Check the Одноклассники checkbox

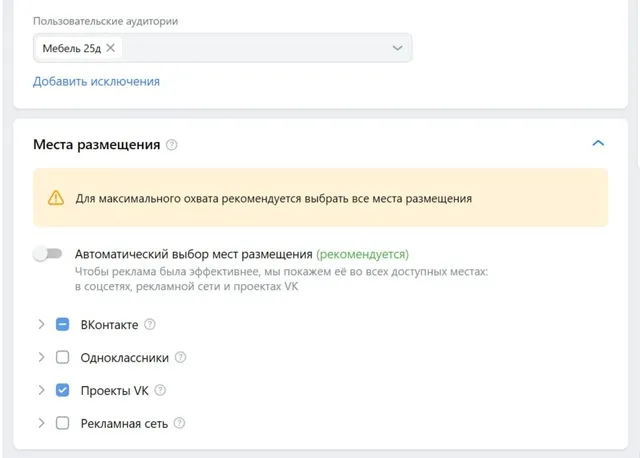point(62,357)
